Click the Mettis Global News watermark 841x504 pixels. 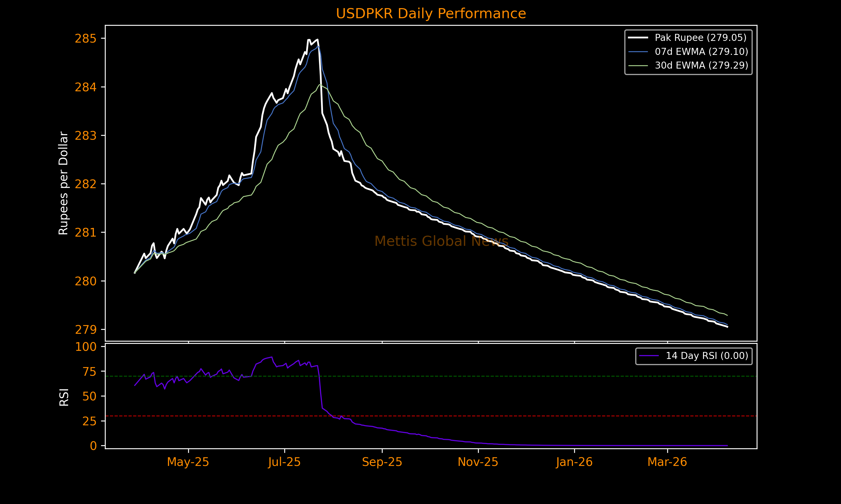click(x=441, y=241)
